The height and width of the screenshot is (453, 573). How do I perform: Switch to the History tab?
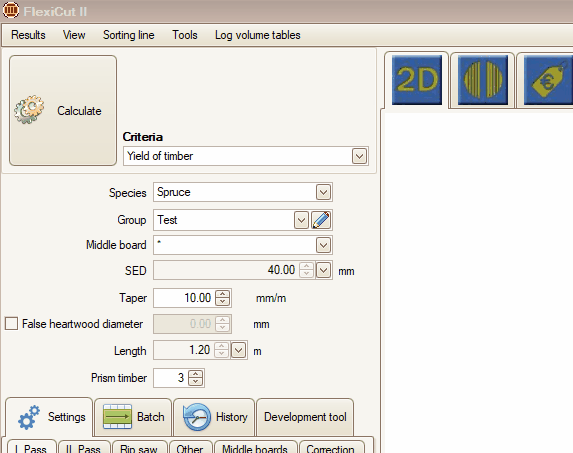click(214, 417)
